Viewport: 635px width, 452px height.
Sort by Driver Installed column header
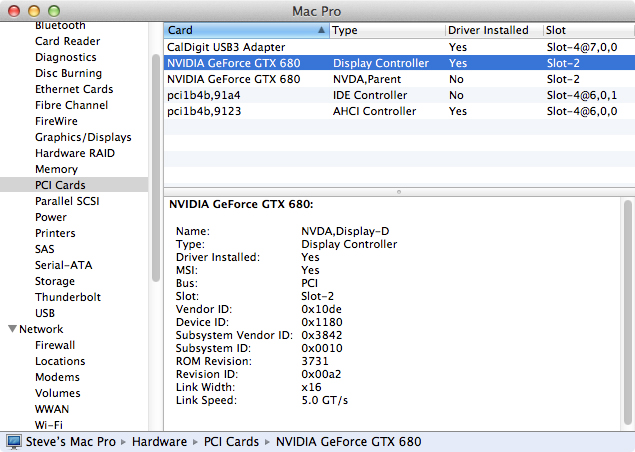point(494,30)
